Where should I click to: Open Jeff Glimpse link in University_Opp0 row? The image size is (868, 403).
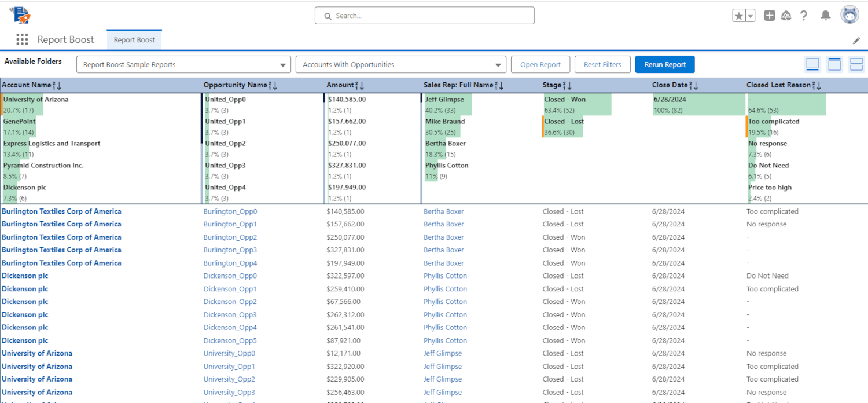point(443,353)
